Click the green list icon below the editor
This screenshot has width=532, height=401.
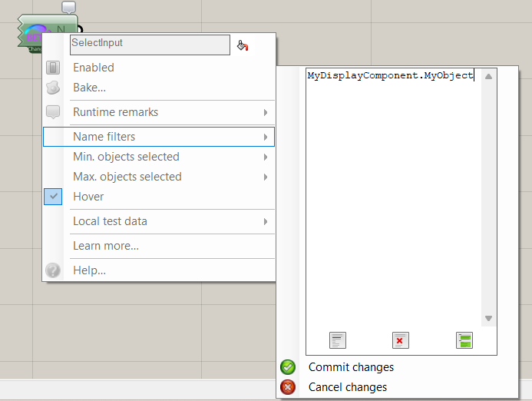pyautogui.click(x=464, y=340)
